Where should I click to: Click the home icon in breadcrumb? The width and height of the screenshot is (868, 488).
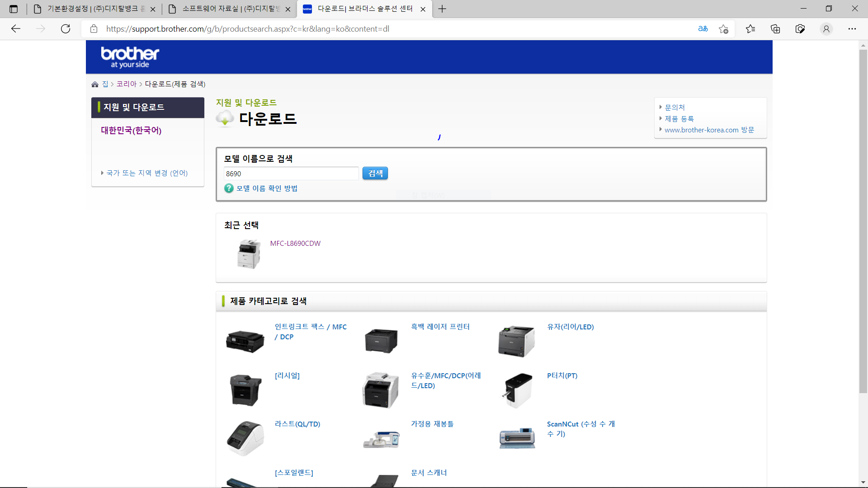pos(95,84)
